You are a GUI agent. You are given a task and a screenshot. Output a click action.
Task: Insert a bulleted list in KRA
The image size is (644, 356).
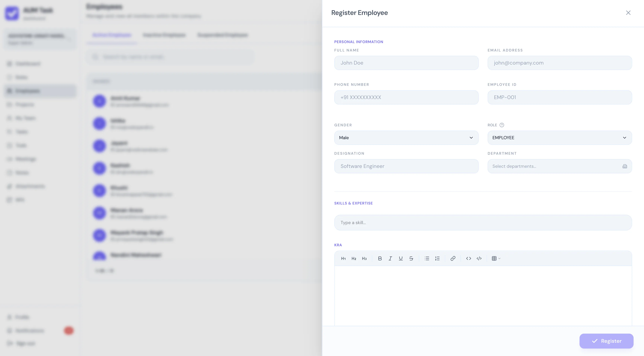click(427, 258)
